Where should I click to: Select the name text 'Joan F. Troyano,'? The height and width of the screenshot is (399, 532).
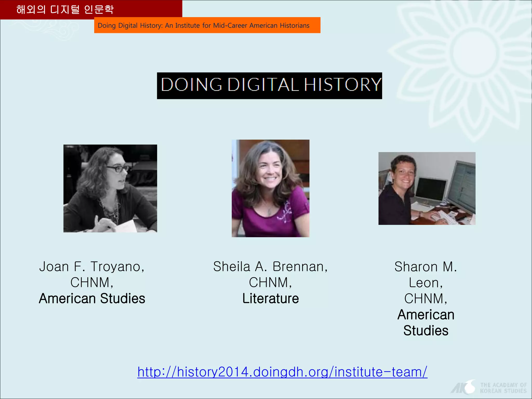[x=92, y=267]
